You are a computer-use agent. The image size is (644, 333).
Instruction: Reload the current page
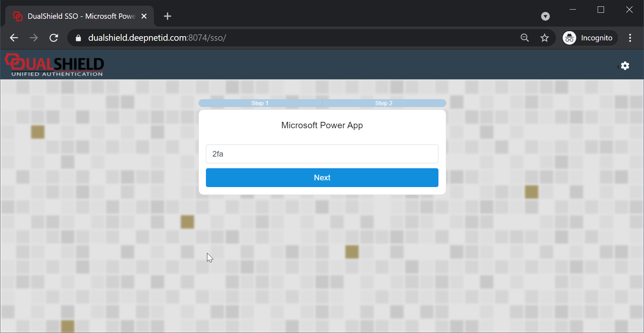tap(54, 38)
